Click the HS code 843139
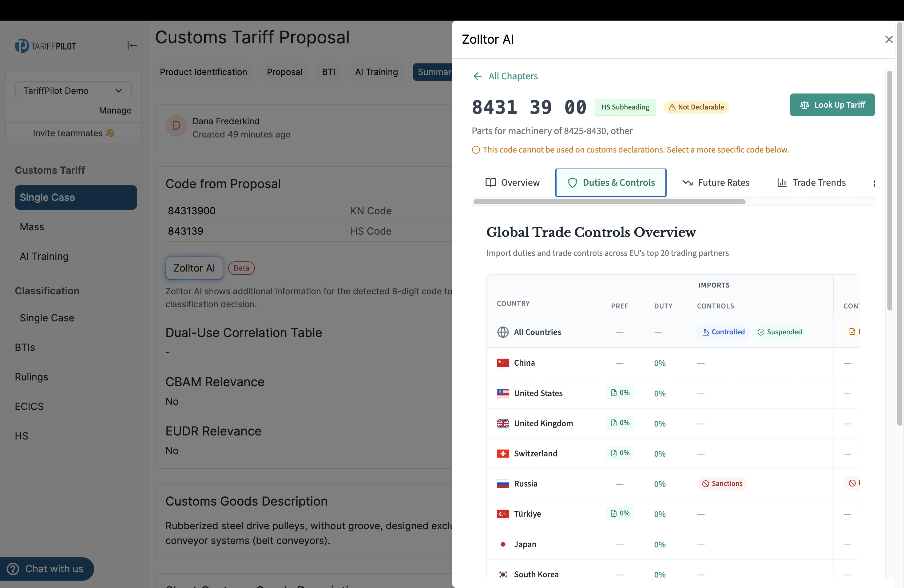 [x=185, y=231]
